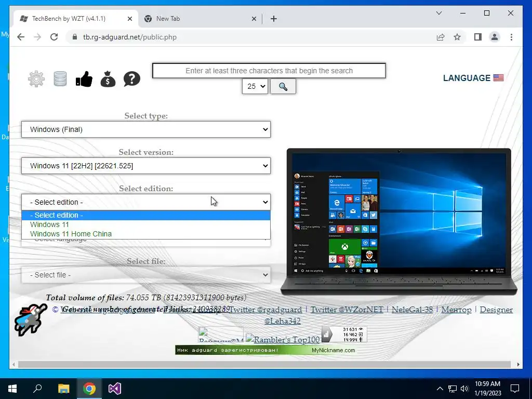Click the LANGUAGE label

(x=467, y=78)
